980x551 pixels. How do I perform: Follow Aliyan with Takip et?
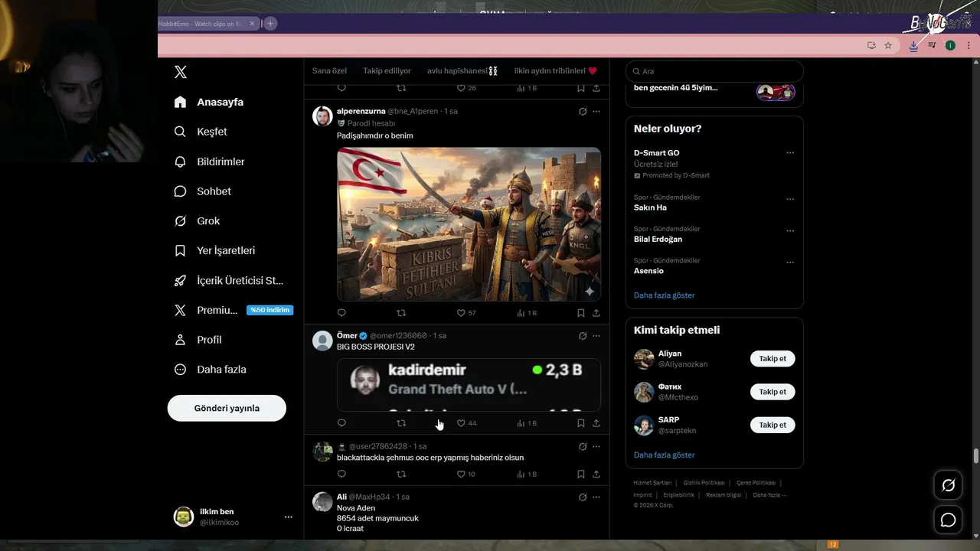[773, 359]
